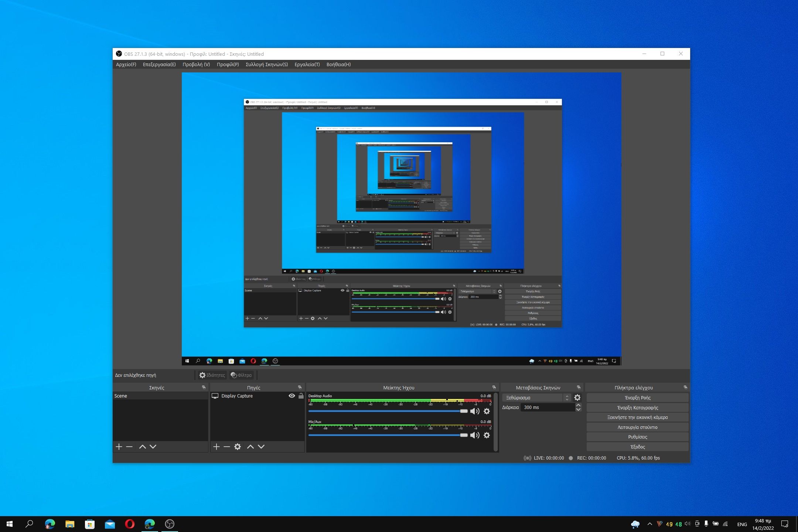Mute the Mic/Aux speaker icon
Image resolution: width=798 pixels, height=532 pixels.
(x=475, y=435)
